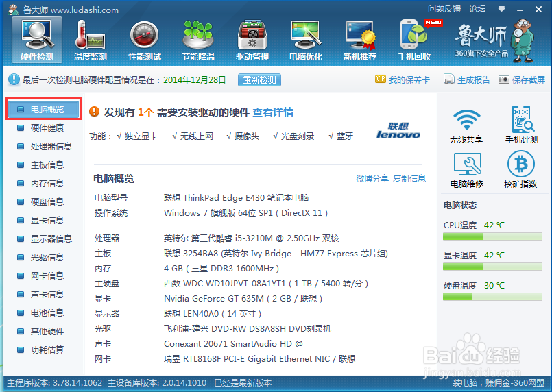Open the 新机推荐 new PC recommendations
The height and width of the screenshot is (392, 552).
tap(360, 40)
